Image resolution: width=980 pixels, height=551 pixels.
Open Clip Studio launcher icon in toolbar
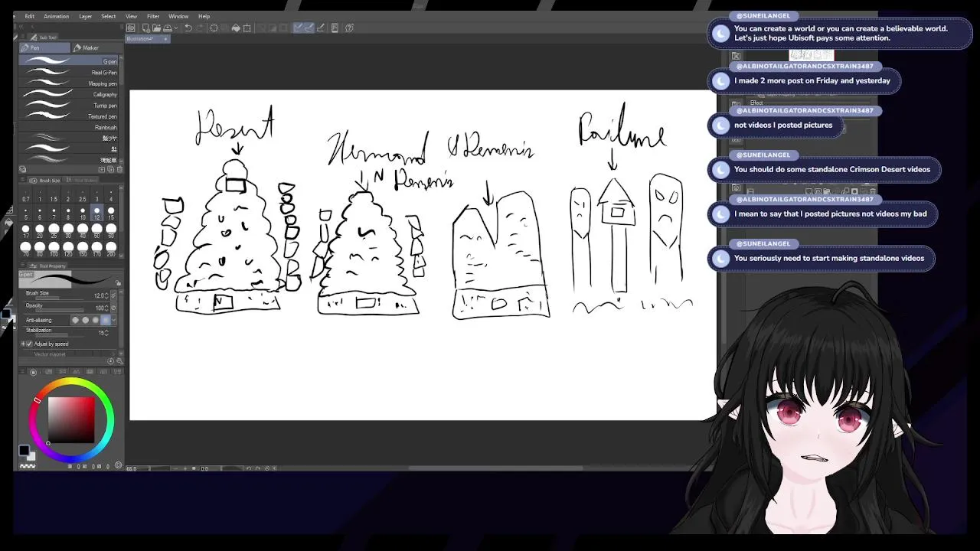pos(130,28)
